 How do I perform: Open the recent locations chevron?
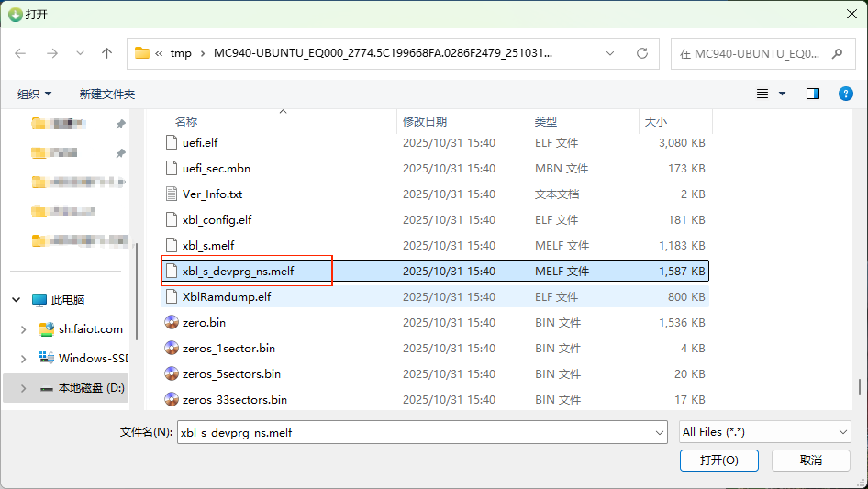80,53
